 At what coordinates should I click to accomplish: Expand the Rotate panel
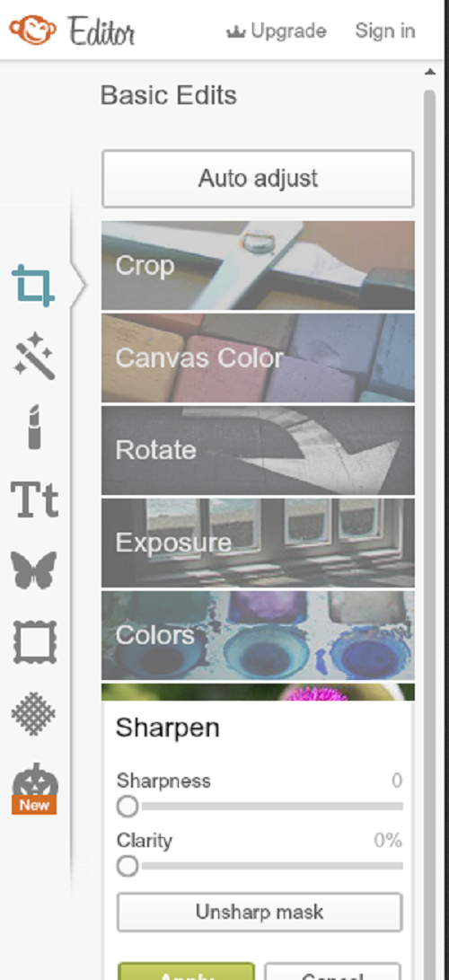[x=258, y=451]
